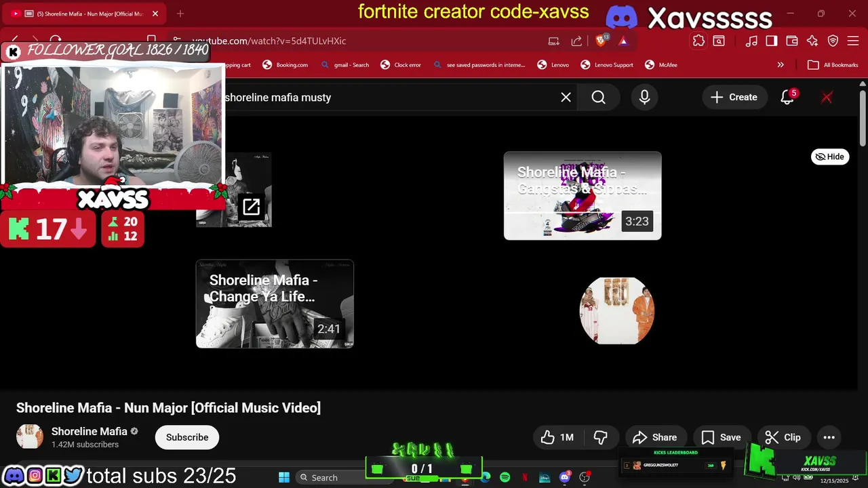Open the media playlist music note icon

pos(751,41)
